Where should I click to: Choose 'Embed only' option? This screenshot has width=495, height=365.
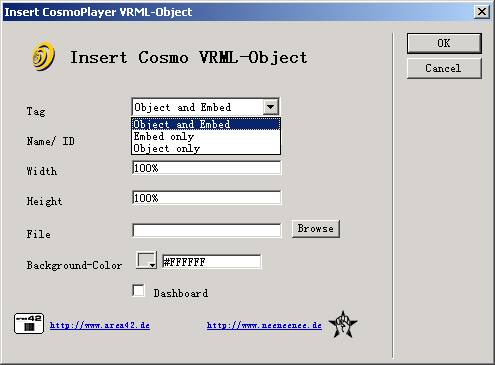[x=206, y=136]
